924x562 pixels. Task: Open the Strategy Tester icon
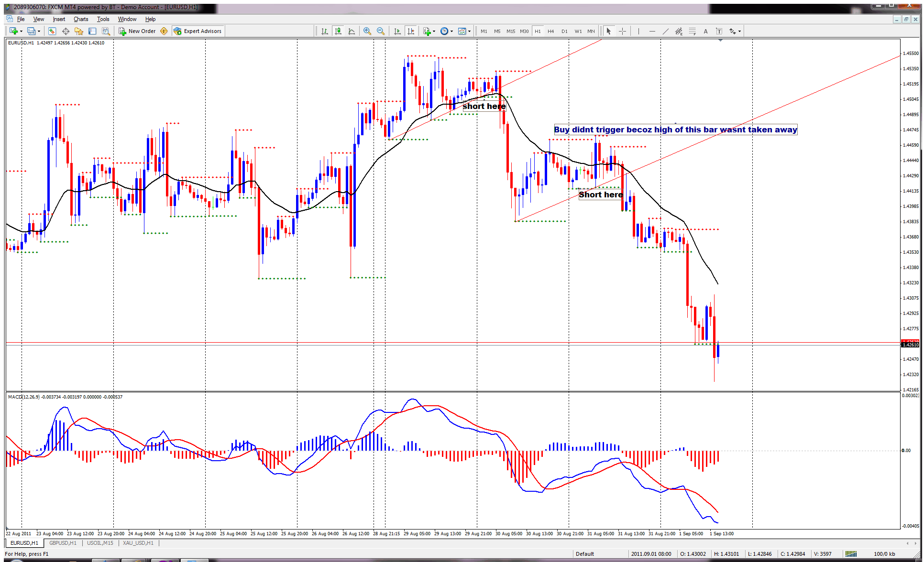(x=106, y=31)
